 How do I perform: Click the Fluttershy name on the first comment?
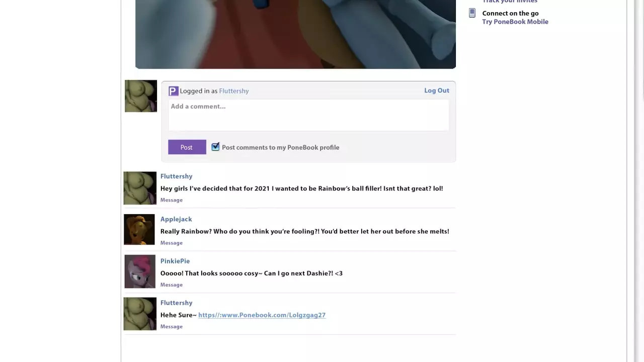pos(176,176)
